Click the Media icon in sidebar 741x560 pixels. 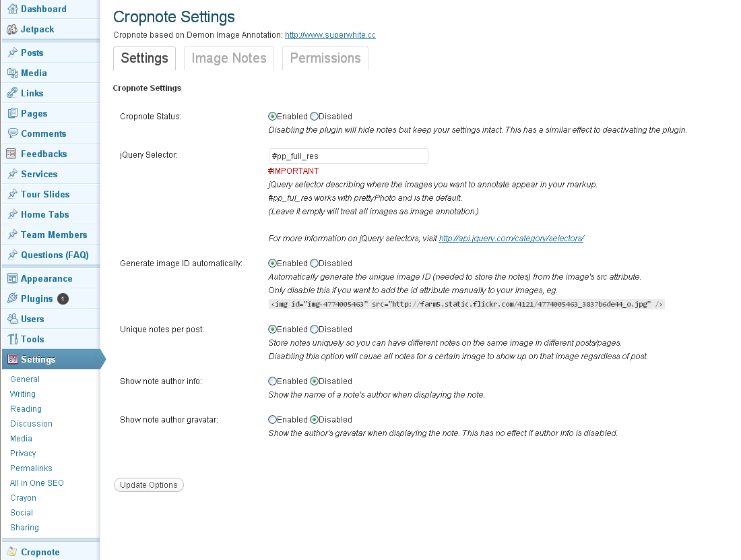[12, 73]
